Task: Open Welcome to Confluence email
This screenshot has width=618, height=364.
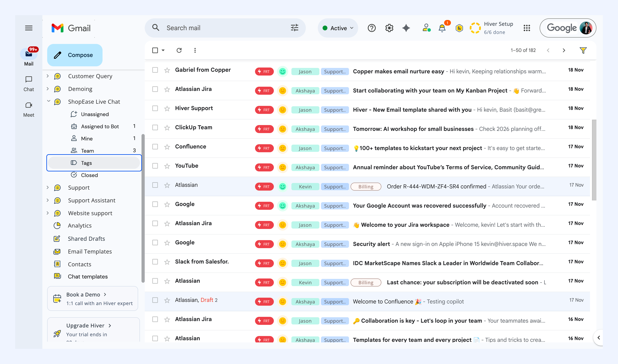Action: (x=367, y=302)
